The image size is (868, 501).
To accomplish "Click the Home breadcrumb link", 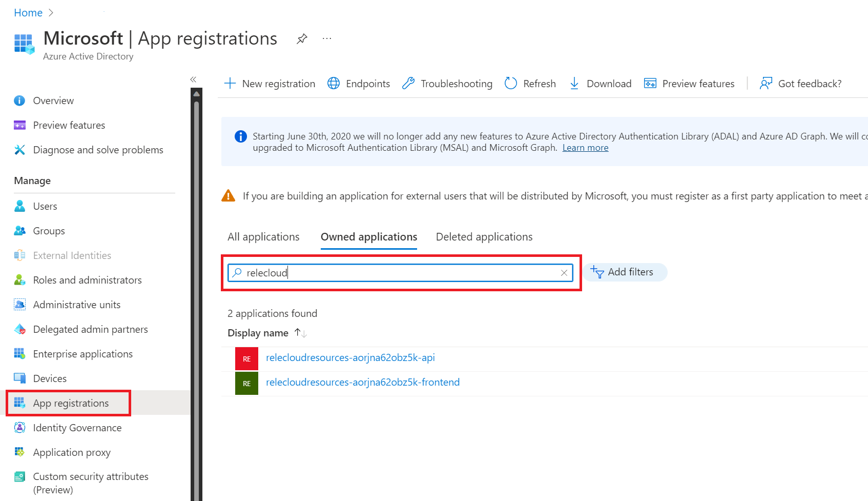I will pyautogui.click(x=28, y=13).
